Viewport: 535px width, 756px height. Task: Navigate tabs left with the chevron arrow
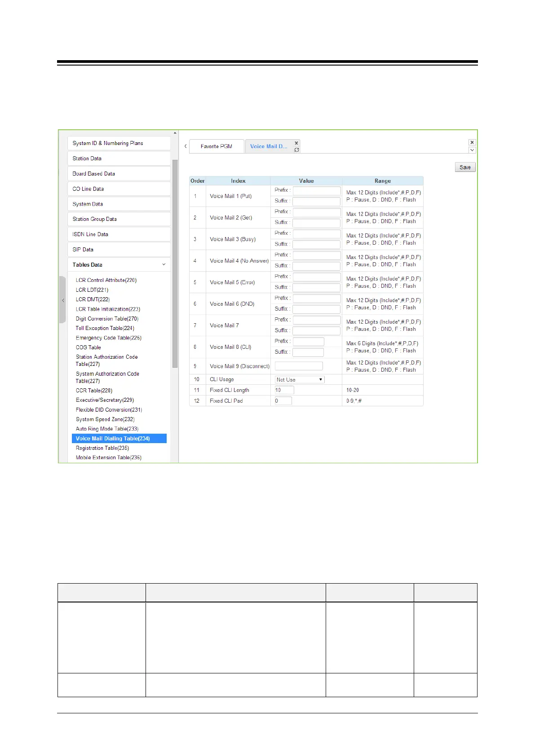tap(186, 146)
